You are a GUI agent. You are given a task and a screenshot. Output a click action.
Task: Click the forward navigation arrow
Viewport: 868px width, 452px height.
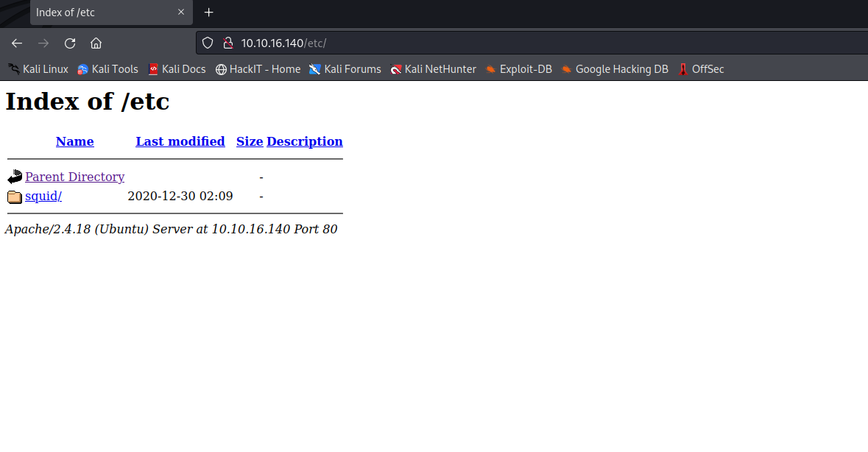43,43
